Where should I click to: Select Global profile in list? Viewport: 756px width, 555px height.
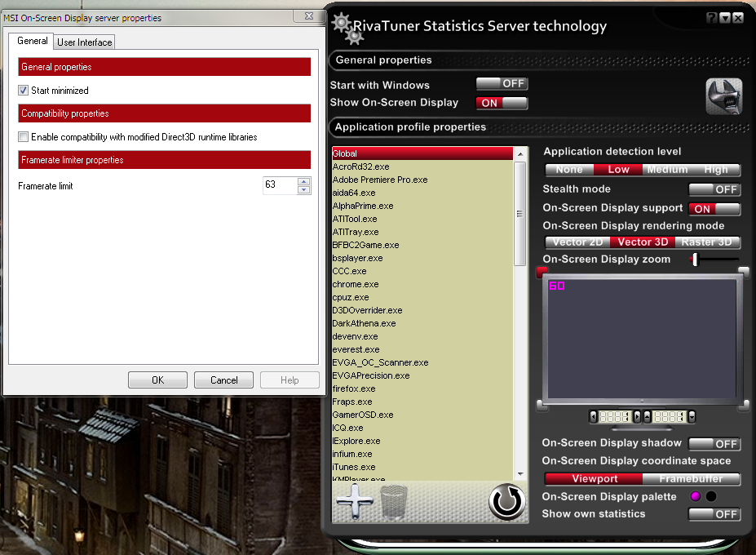422,153
